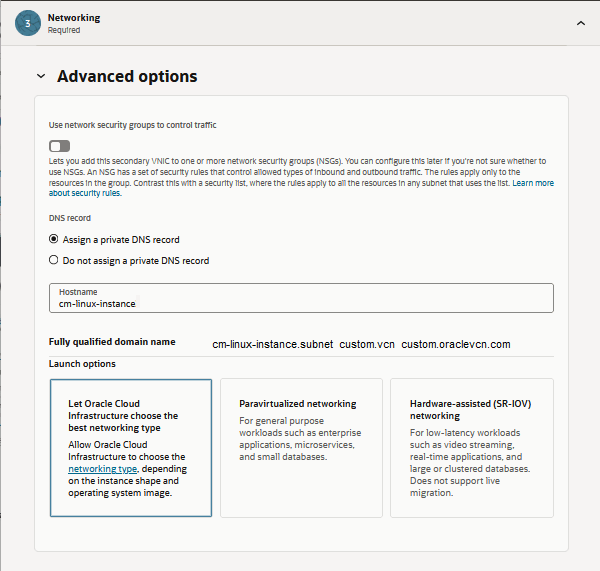Choose Hardware-assisted (SR-IOV) networking card
Viewport: 600px width, 571px height.
tap(471, 447)
